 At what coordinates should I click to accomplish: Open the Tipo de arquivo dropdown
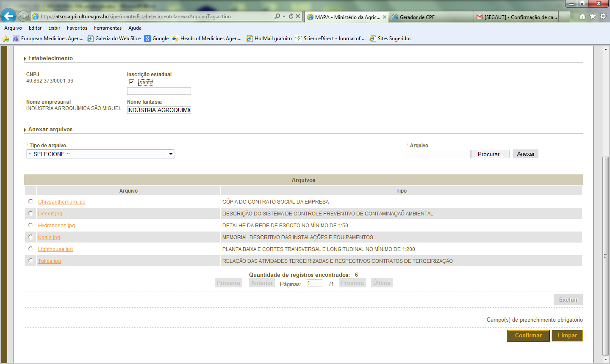pyautogui.click(x=100, y=154)
